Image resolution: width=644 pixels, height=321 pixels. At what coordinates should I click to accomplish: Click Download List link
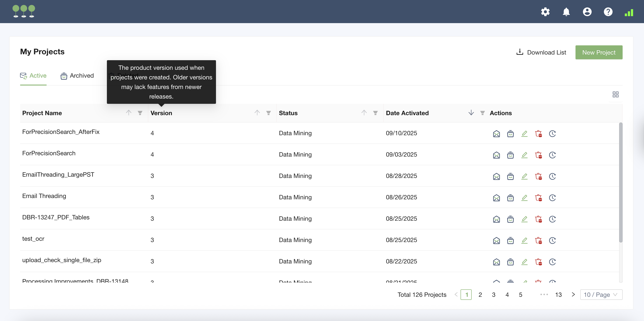point(541,53)
